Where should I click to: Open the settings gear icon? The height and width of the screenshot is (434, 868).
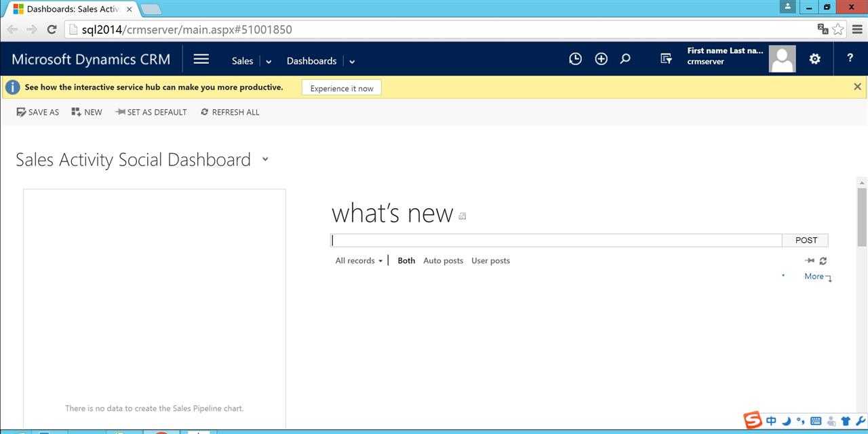coord(815,59)
